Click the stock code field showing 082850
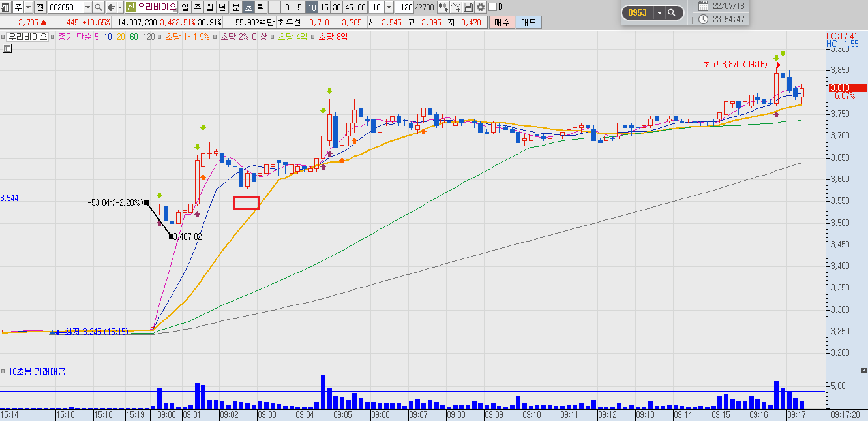The image size is (868, 421). point(65,7)
